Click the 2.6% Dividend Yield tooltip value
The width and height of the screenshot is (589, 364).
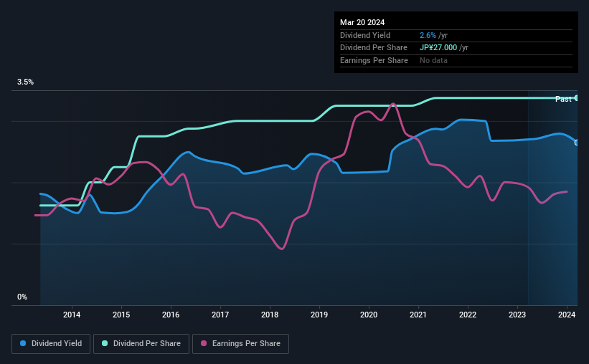(428, 35)
